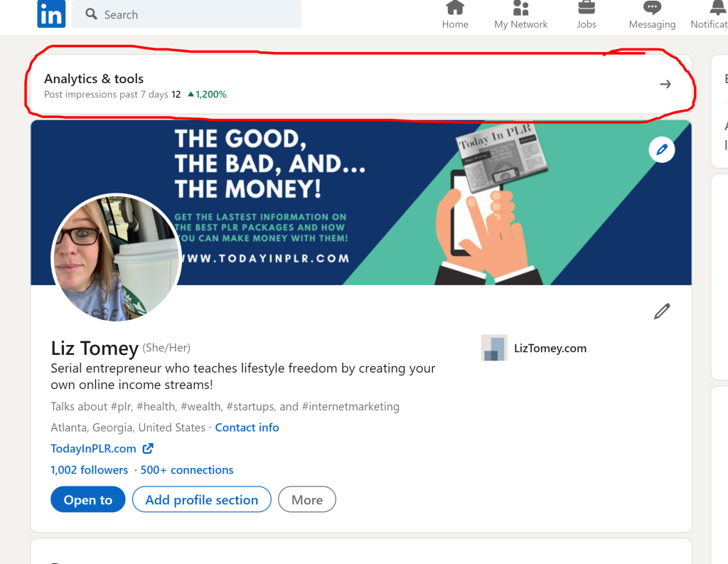Click Add profile section button
This screenshot has height=564, width=728.
pyautogui.click(x=201, y=499)
